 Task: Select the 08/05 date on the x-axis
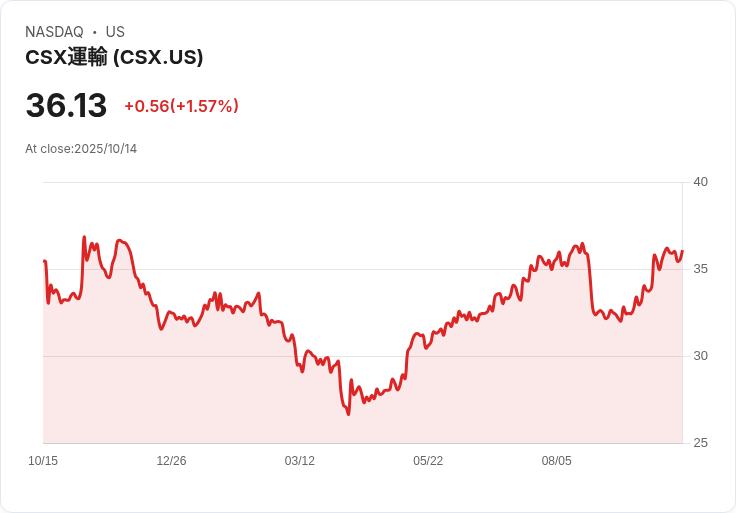[x=556, y=461]
